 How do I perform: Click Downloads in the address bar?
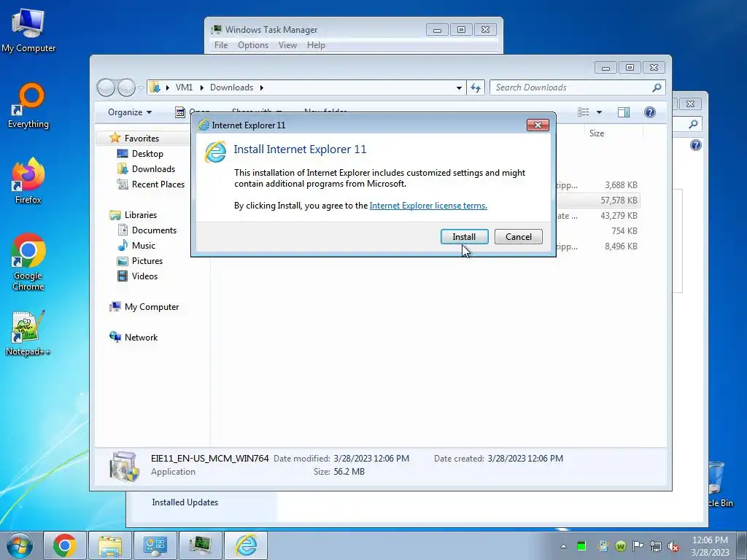231,87
